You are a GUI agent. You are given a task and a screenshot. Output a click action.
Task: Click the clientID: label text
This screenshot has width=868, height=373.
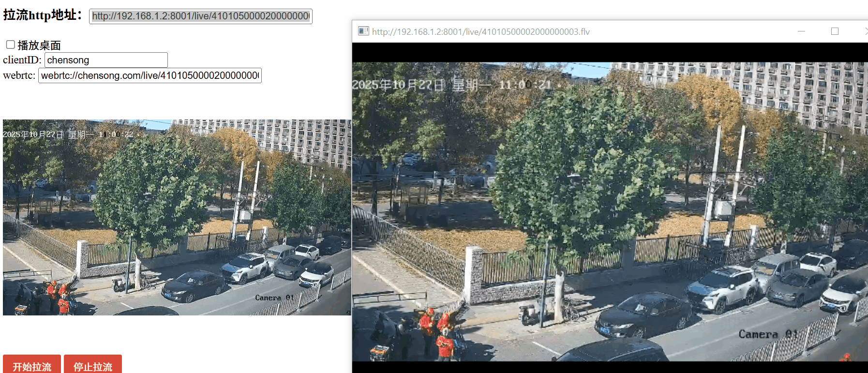(x=22, y=60)
